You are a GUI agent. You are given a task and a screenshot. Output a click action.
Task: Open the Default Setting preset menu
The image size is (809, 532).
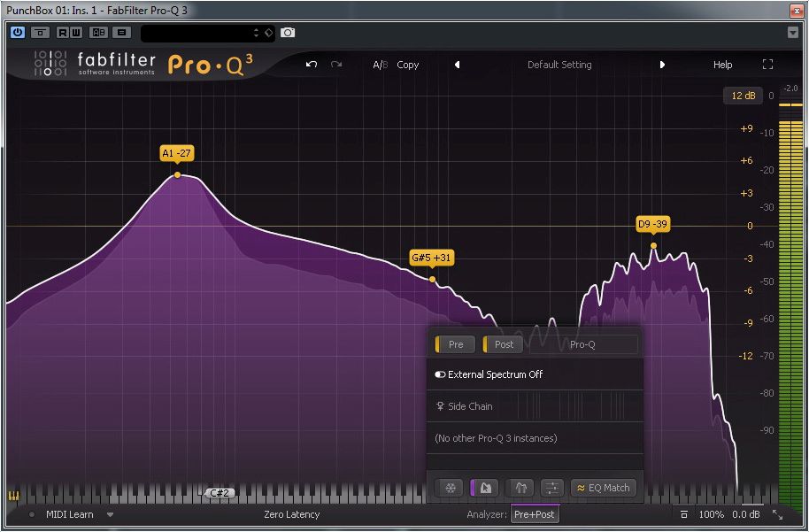point(559,65)
